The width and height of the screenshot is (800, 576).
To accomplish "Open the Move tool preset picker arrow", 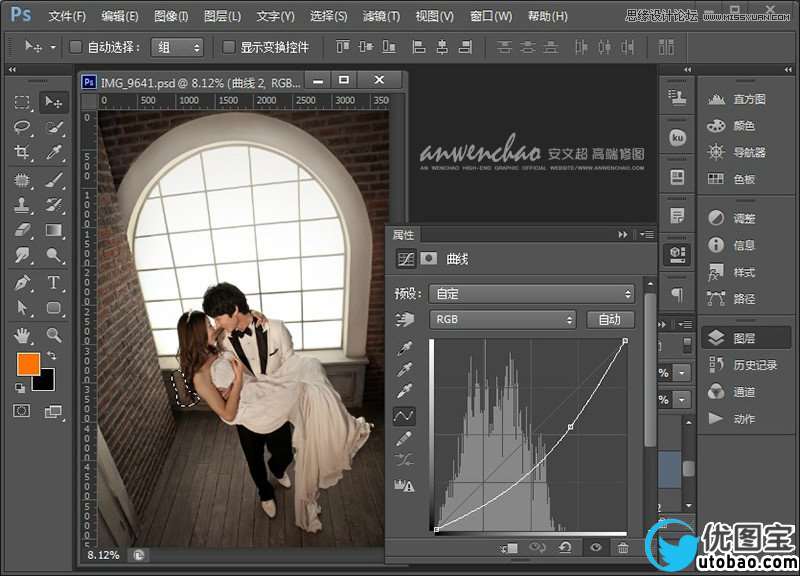I will coord(53,47).
